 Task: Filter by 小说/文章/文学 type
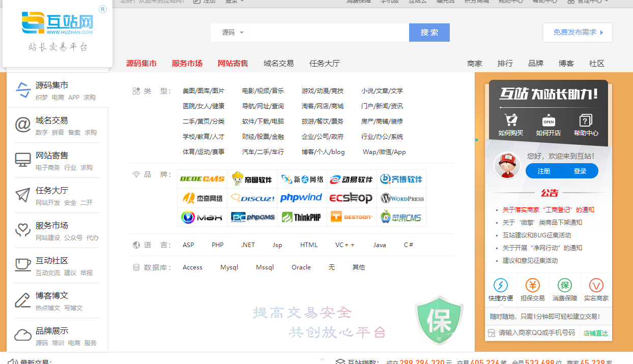[382, 91]
